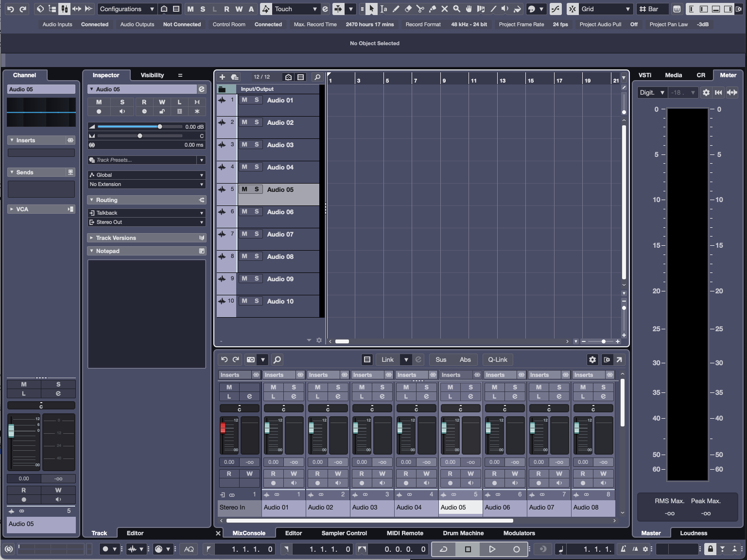
Task: Click the AQ button in transport bar
Action: pos(189,549)
